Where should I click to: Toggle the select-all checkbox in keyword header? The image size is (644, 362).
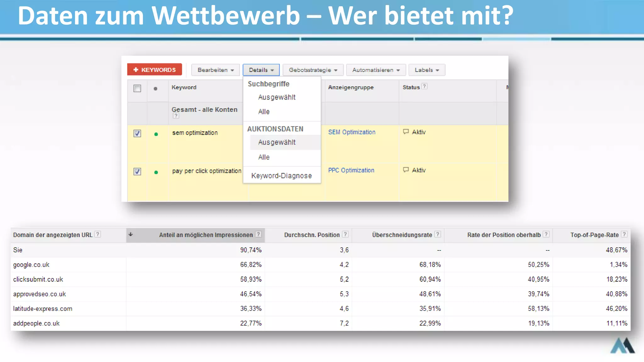coord(137,88)
